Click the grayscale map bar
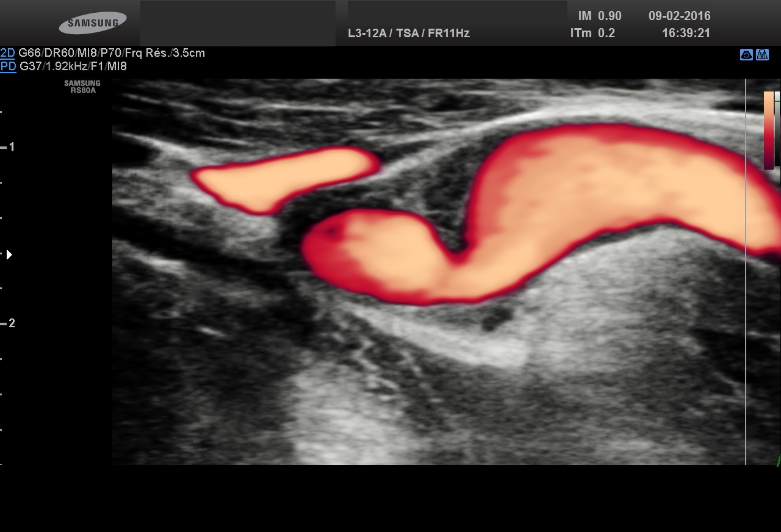 click(777, 129)
